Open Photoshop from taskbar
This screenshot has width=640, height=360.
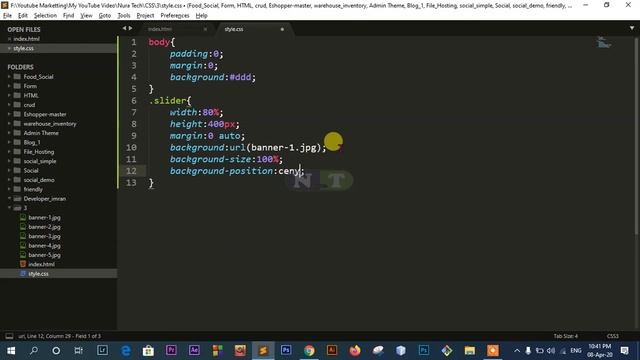click(x=286, y=350)
